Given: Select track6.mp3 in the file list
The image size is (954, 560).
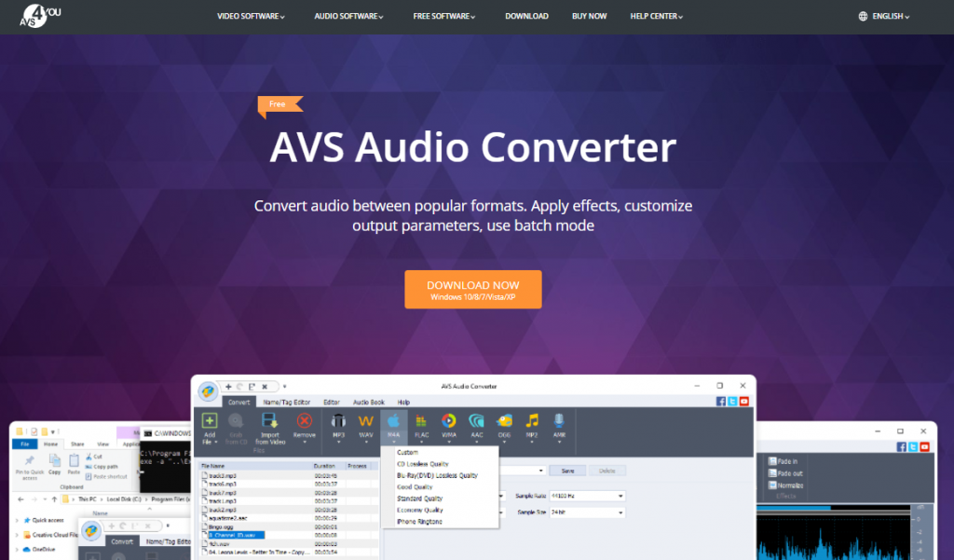Looking at the screenshot, I should [x=223, y=484].
